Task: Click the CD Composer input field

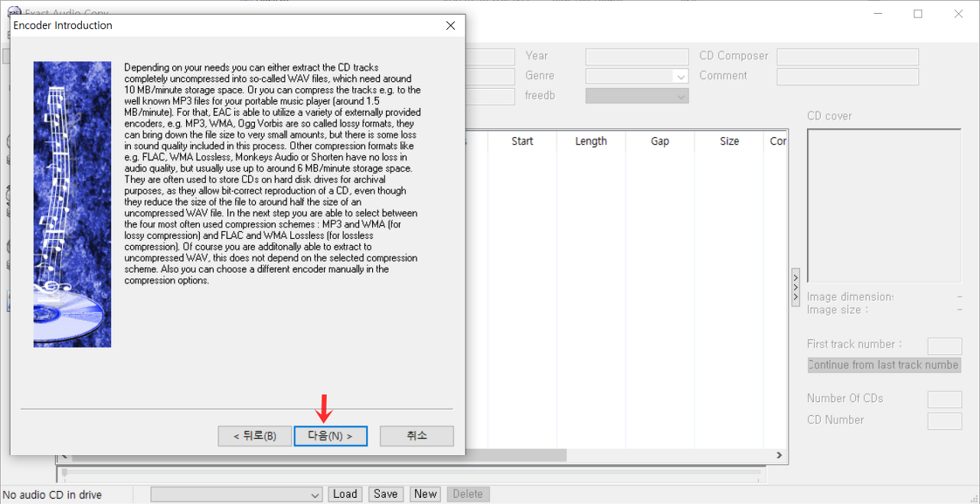Action: pos(848,56)
